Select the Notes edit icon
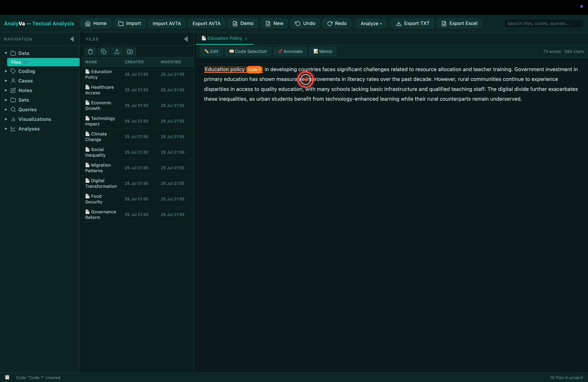The width and height of the screenshot is (588, 382). pyautogui.click(x=13, y=90)
